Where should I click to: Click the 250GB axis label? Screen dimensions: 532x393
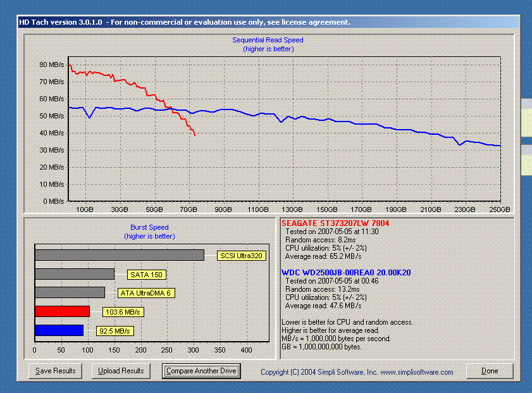coord(500,209)
